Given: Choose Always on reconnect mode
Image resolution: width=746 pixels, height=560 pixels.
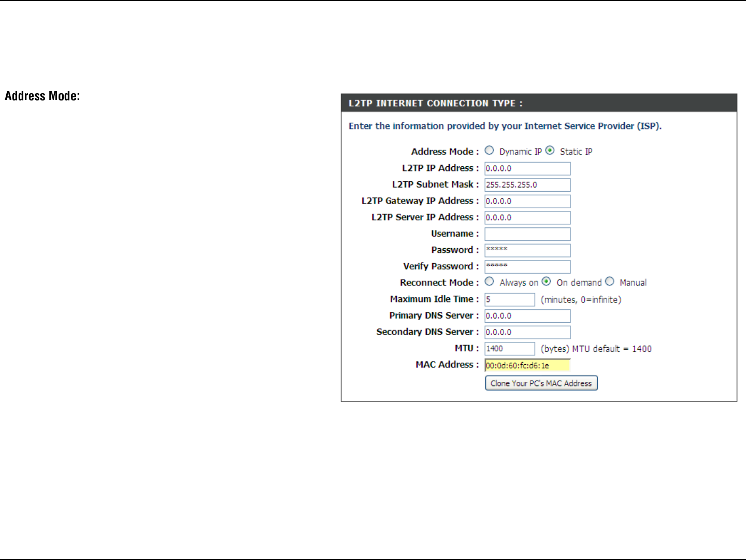Looking at the screenshot, I should tap(489, 282).
